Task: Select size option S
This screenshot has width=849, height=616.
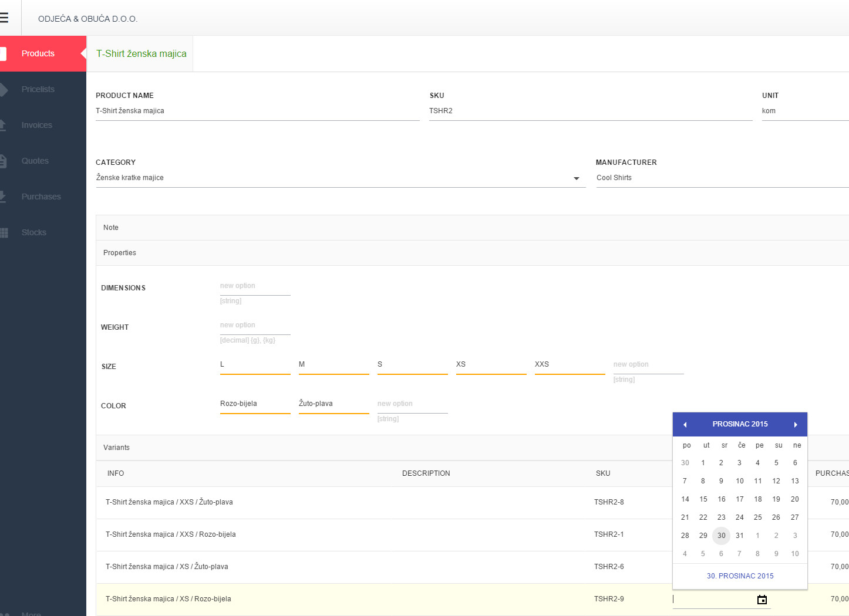Action: [x=413, y=365]
